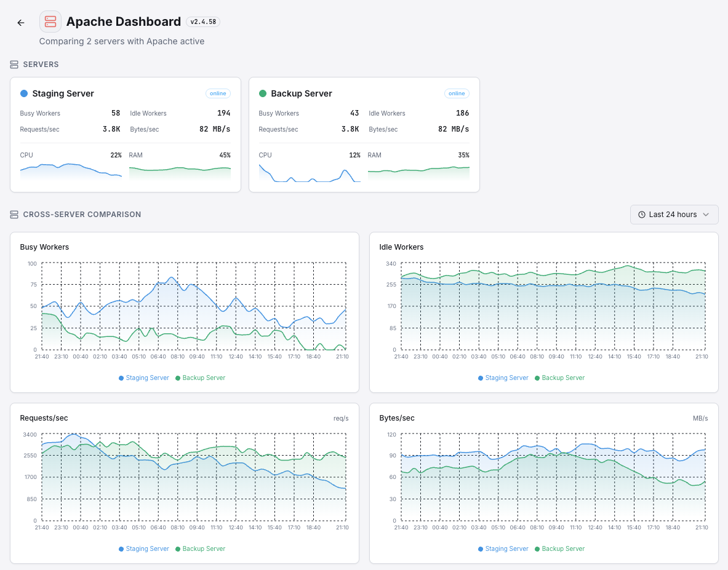Click the v2.4.58 version badge
The width and height of the screenshot is (728, 570).
point(202,22)
